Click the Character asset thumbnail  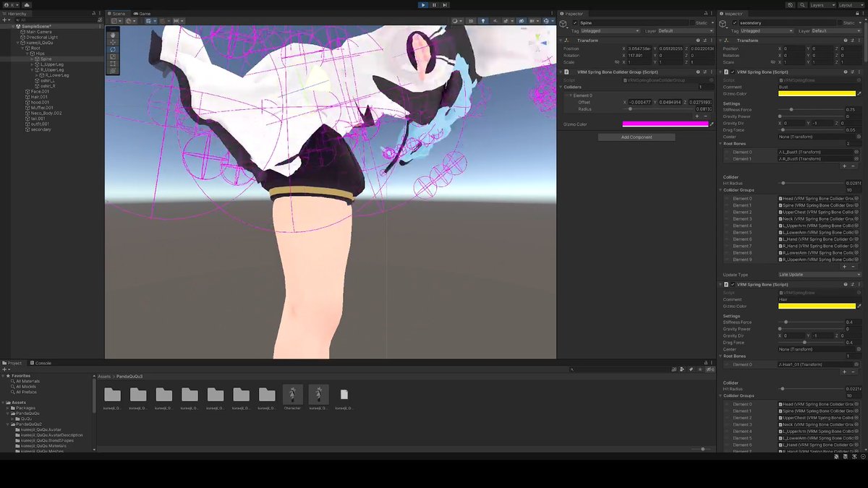click(x=292, y=394)
